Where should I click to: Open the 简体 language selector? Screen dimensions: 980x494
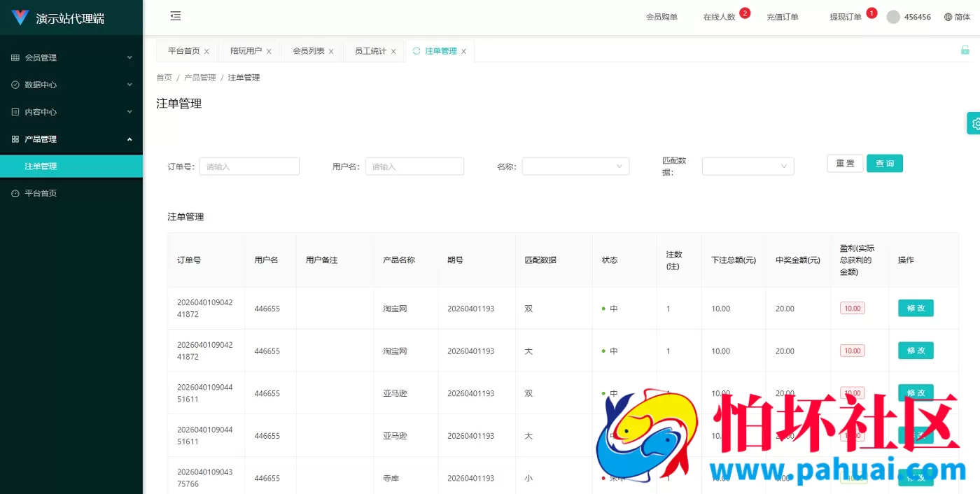coord(957,17)
